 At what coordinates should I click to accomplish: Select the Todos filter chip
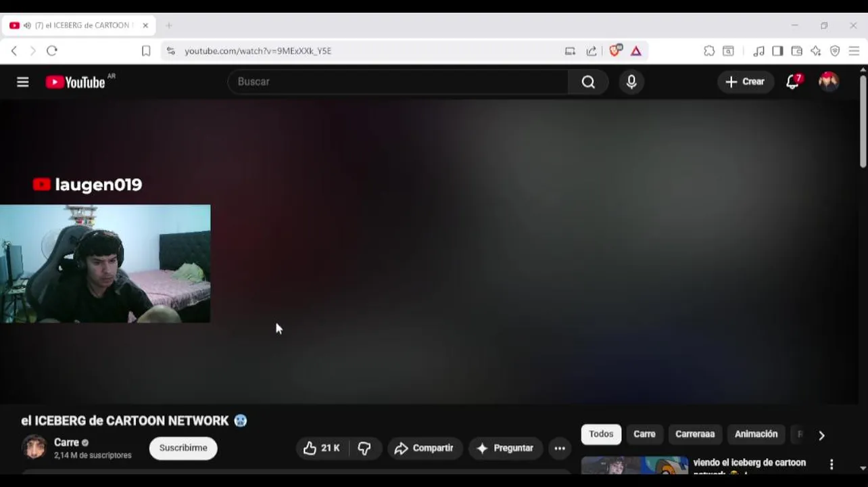(x=601, y=434)
